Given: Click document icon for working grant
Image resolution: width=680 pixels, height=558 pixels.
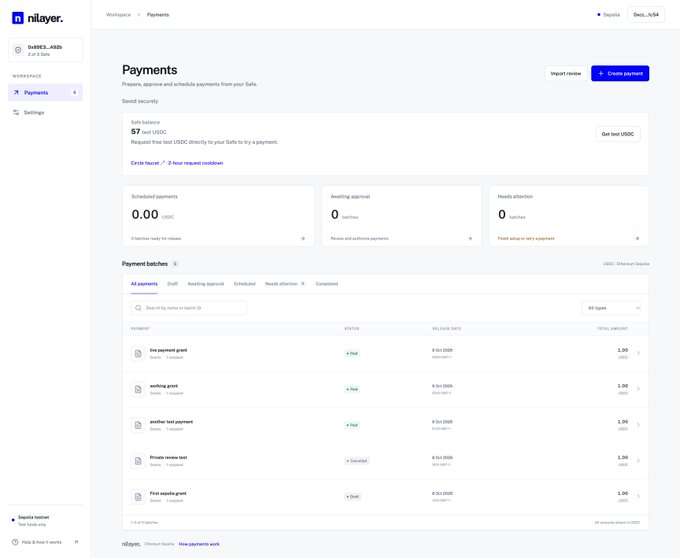Looking at the screenshot, I should click(138, 389).
